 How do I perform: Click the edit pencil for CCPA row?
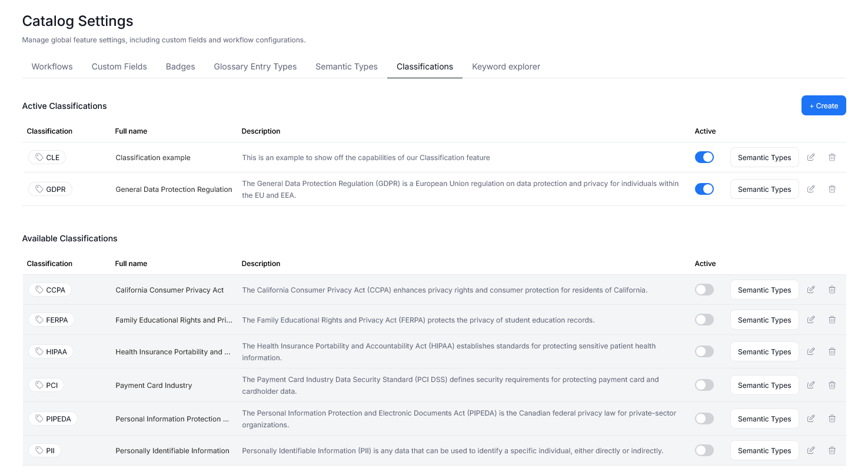click(811, 290)
